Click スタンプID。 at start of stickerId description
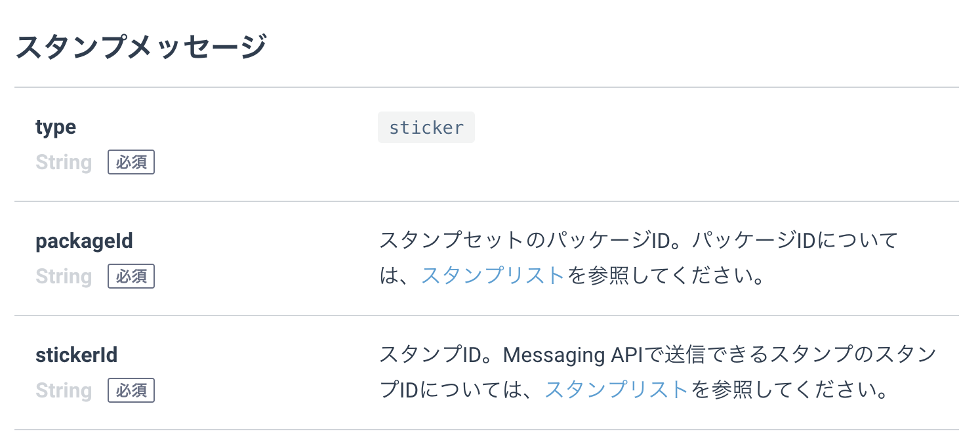 pyautogui.click(x=441, y=355)
